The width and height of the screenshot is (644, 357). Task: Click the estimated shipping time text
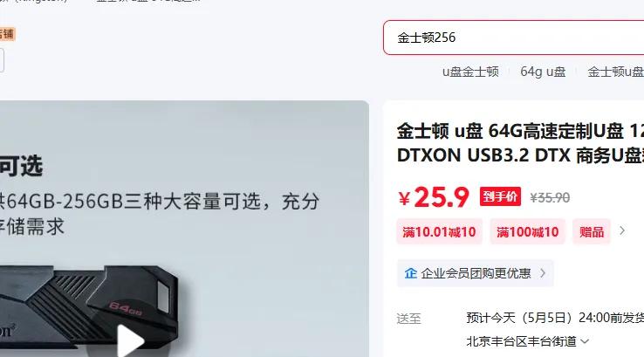(555, 318)
